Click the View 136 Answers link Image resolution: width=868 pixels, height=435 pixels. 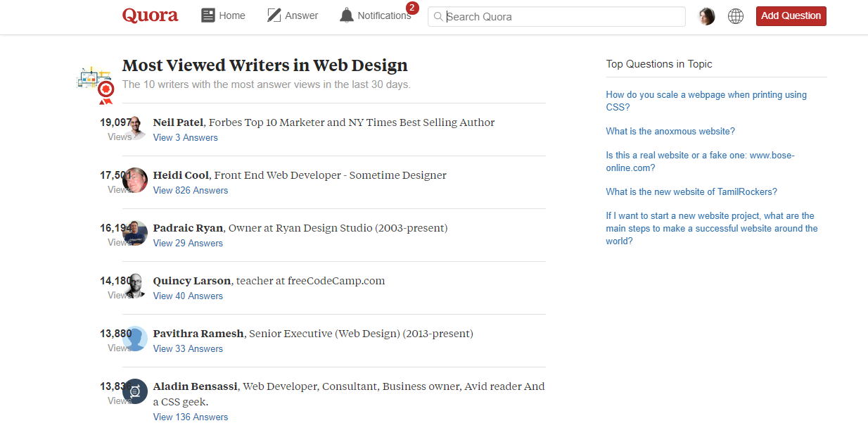click(191, 417)
